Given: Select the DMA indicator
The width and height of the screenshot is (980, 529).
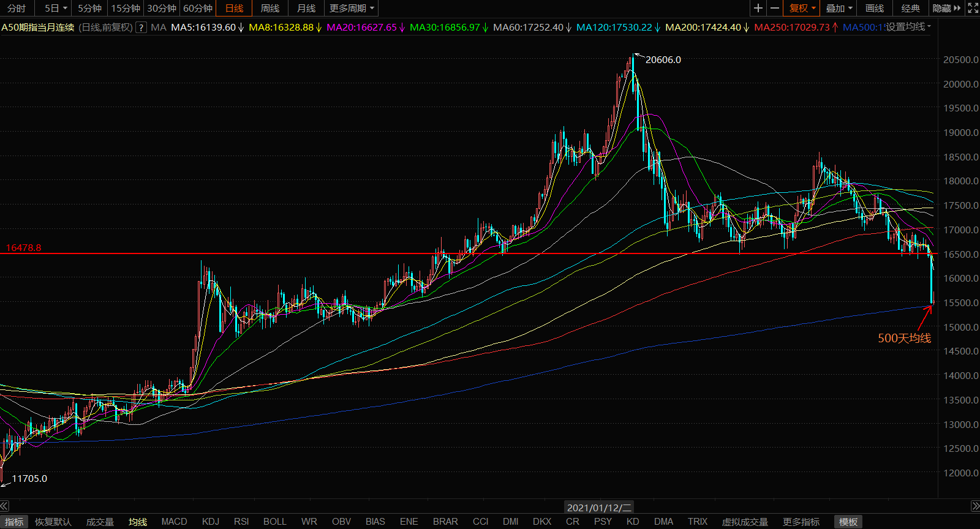Looking at the screenshot, I should pos(663,522).
